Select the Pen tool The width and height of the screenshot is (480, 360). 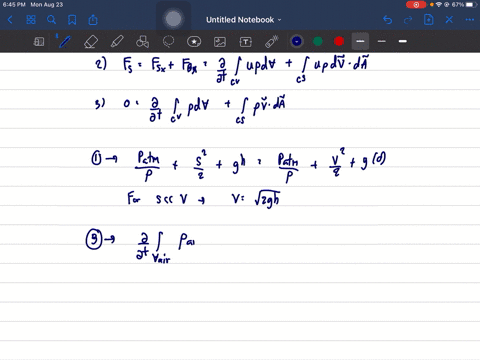pos(64,42)
